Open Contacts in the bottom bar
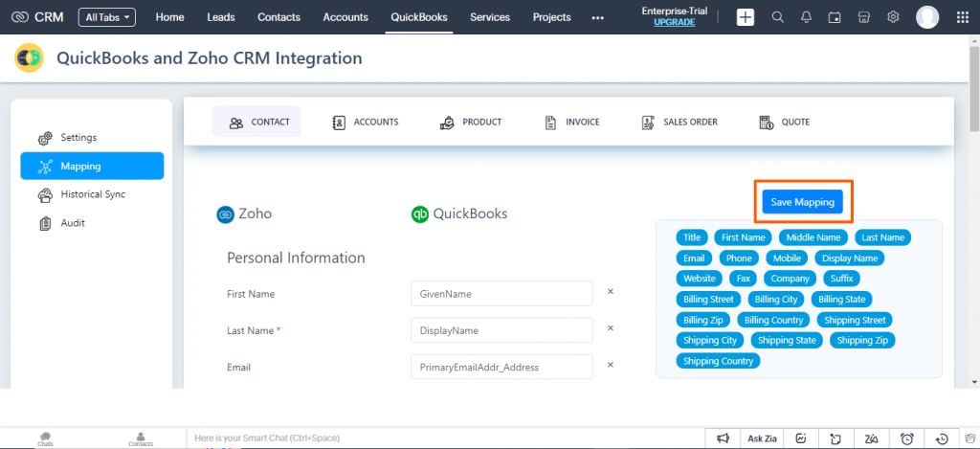This screenshot has height=449, width=980. pos(141,439)
